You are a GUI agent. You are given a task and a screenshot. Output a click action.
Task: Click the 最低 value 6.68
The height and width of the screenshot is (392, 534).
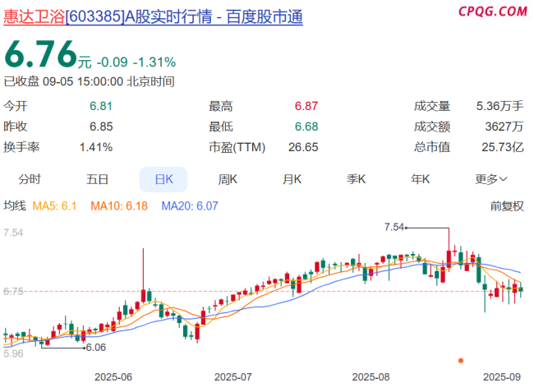pyautogui.click(x=306, y=127)
